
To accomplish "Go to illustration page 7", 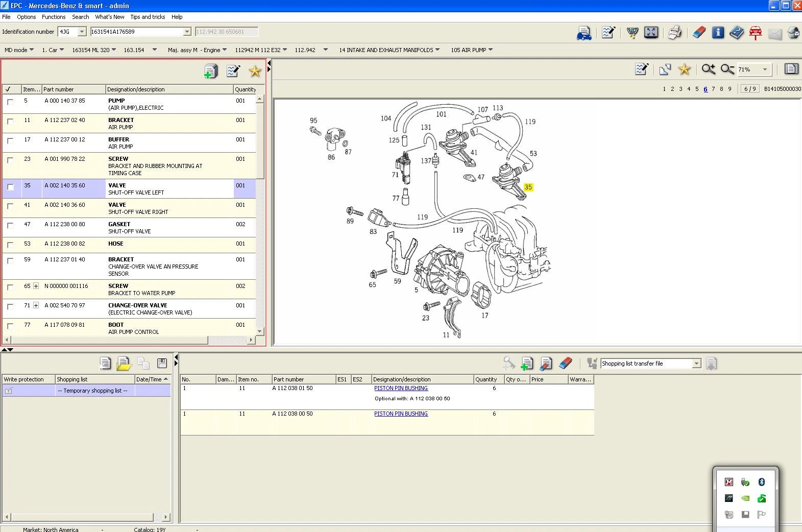I will (x=713, y=89).
